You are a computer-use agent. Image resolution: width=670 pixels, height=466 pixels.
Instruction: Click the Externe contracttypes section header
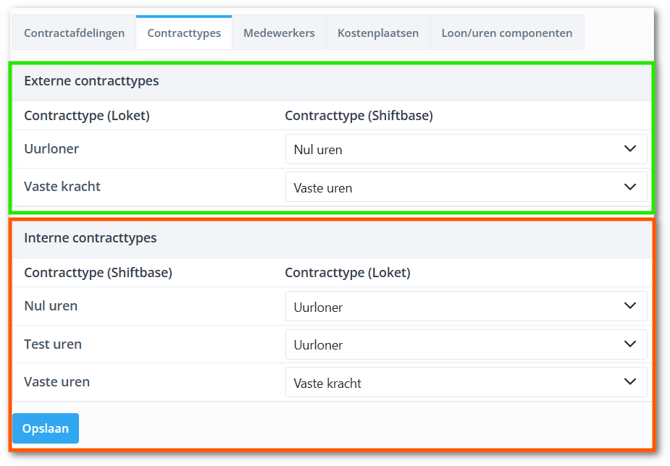tap(91, 81)
